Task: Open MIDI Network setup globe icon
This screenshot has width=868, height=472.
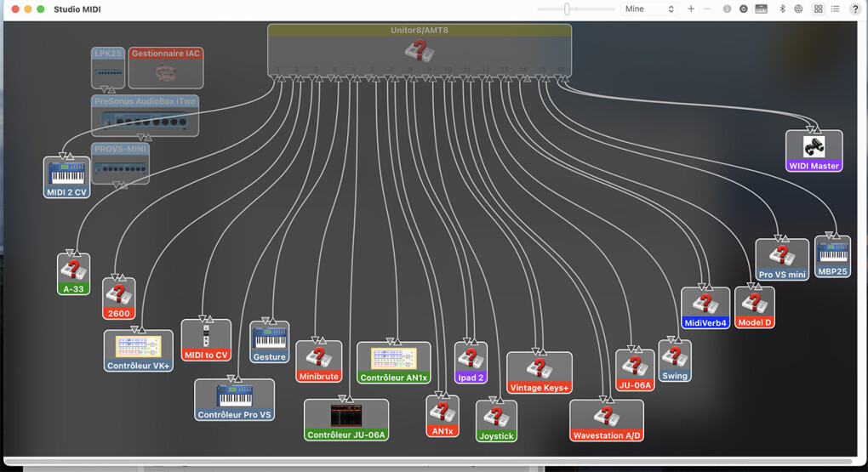Action: point(798,9)
